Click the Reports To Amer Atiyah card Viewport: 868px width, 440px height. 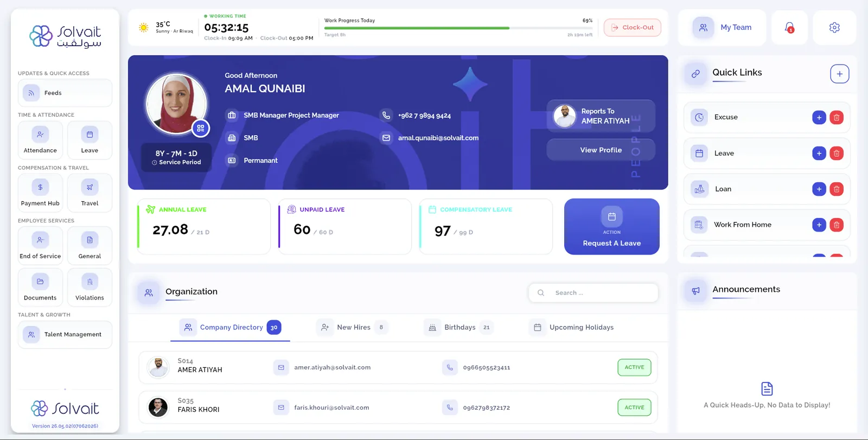coord(601,116)
